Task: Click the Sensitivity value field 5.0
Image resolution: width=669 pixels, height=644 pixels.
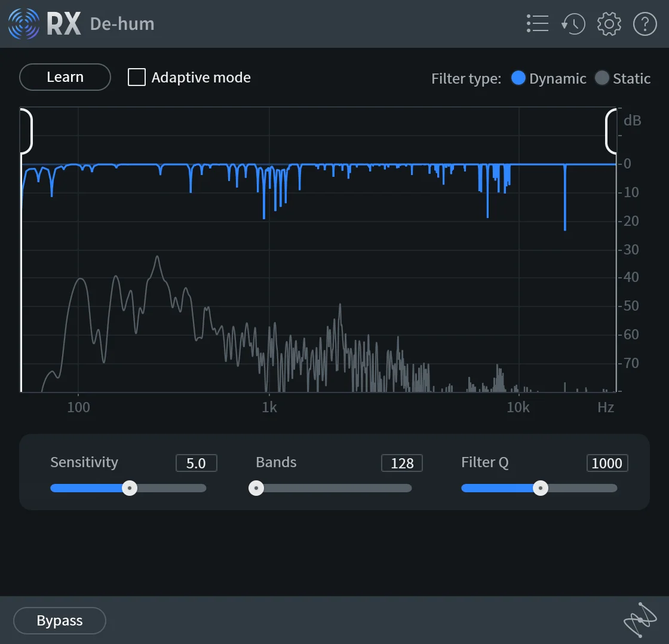Action: (x=197, y=463)
